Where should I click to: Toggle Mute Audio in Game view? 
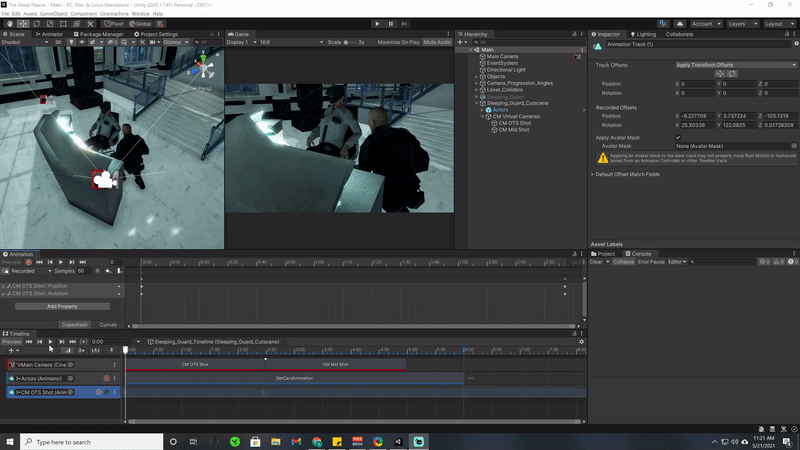pos(436,43)
